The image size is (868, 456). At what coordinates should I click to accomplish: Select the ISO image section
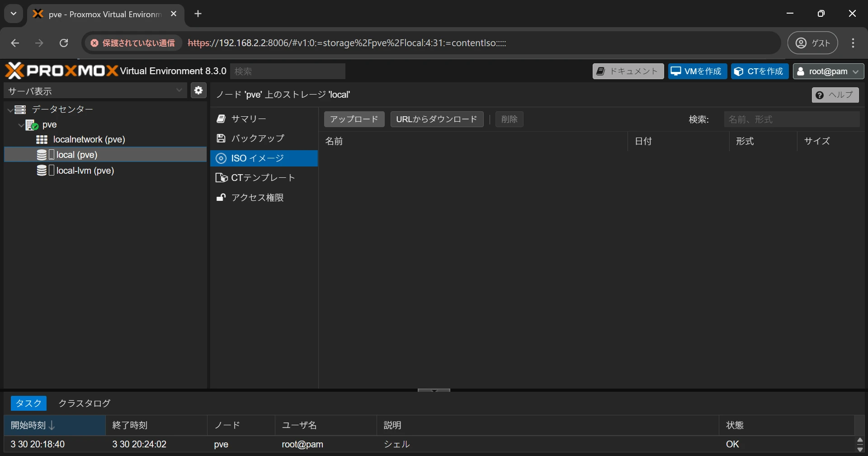pyautogui.click(x=264, y=158)
